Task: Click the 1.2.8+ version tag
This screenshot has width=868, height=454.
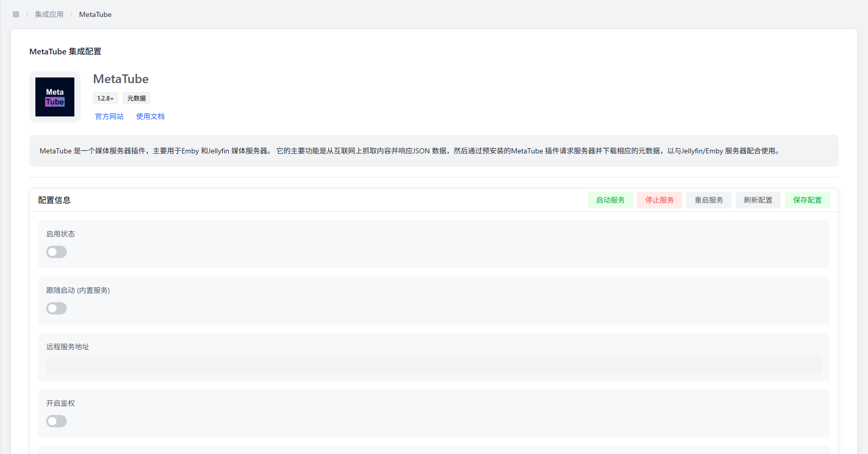Action: point(106,98)
